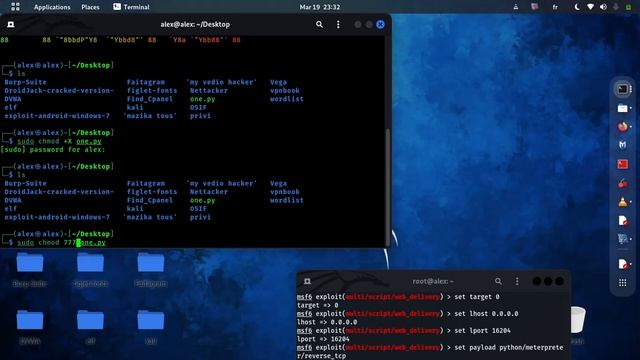Launch CherryTree cherries icon in dock

click(622, 183)
